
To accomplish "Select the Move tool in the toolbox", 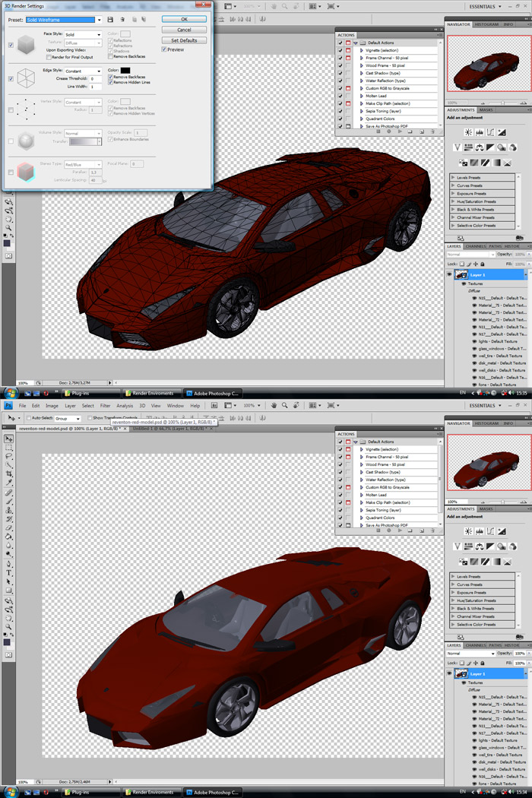I will click(x=8, y=439).
